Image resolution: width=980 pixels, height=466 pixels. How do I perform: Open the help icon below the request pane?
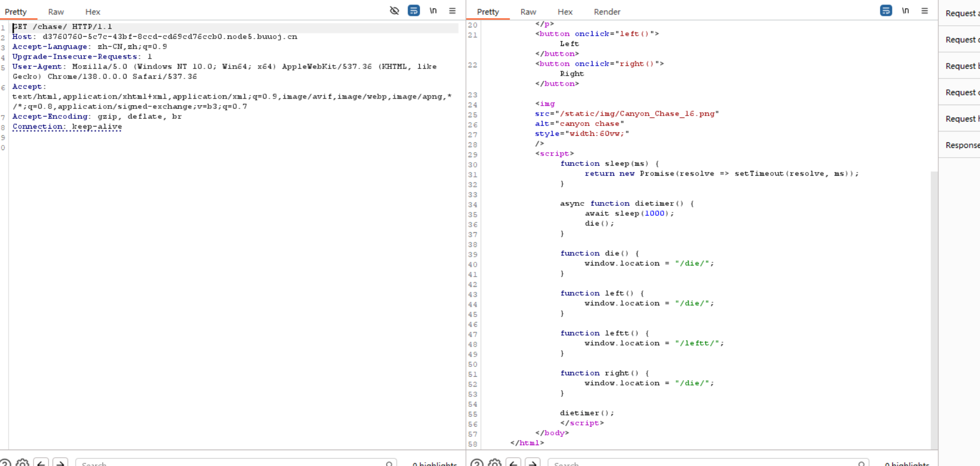coord(5,463)
